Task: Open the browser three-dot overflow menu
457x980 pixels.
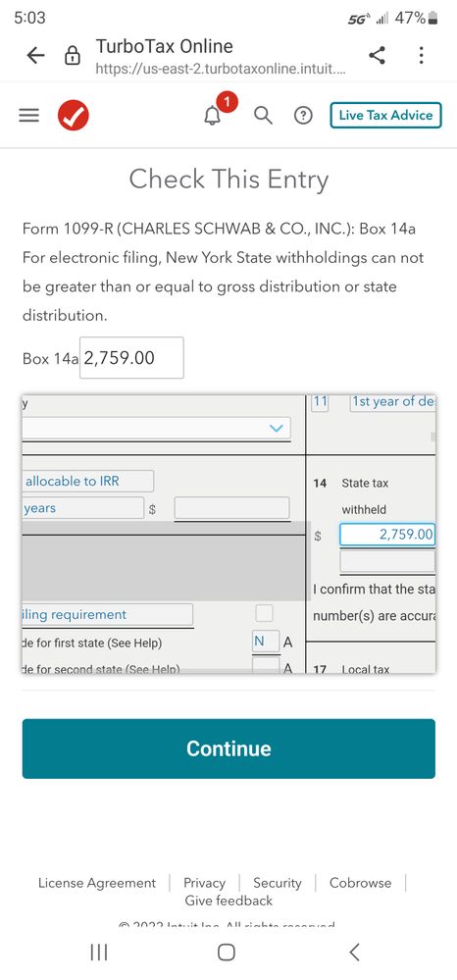Action: [422, 56]
